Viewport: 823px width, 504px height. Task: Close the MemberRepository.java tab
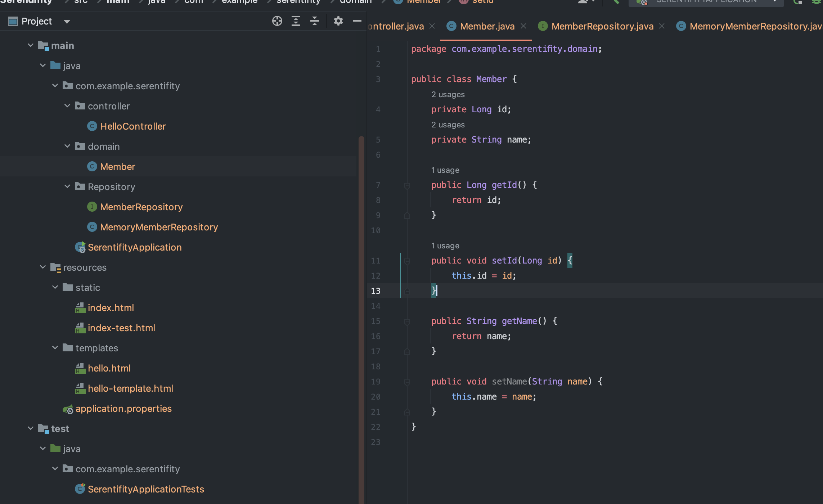[x=662, y=26]
